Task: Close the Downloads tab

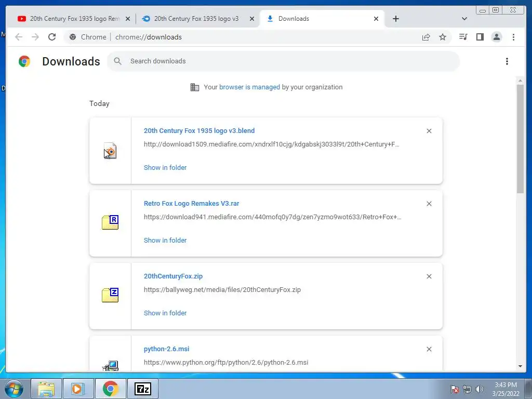Action: click(x=376, y=19)
